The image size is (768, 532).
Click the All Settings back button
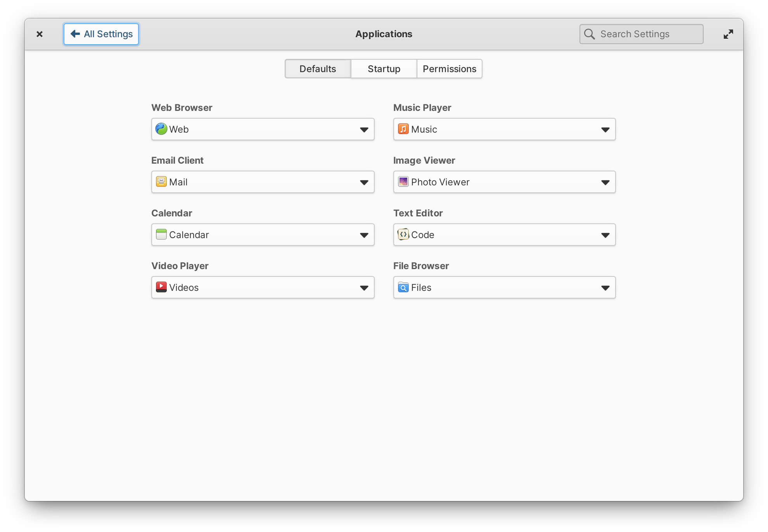point(102,34)
